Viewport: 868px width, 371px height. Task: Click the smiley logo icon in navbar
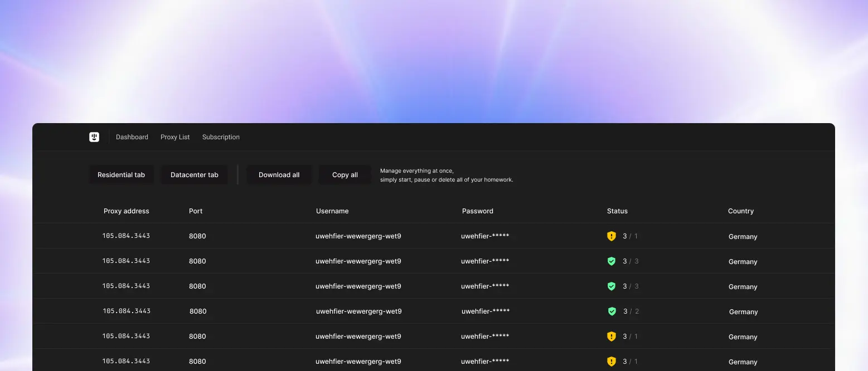click(94, 136)
